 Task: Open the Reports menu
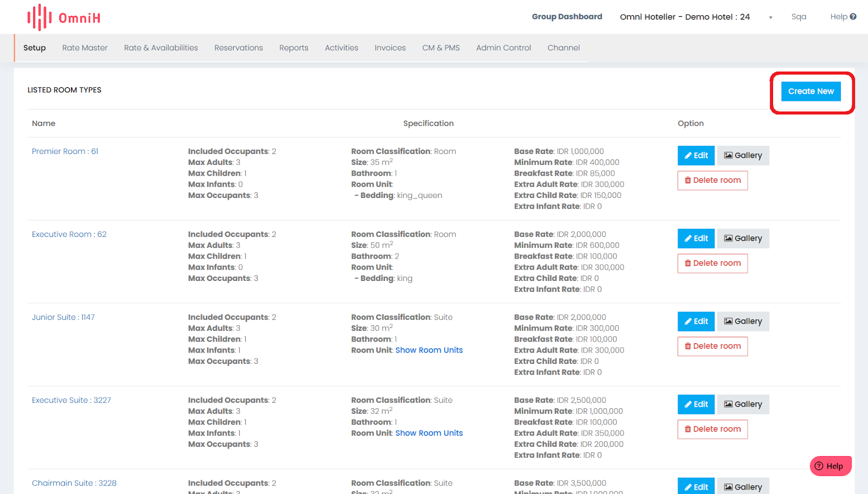click(x=293, y=48)
